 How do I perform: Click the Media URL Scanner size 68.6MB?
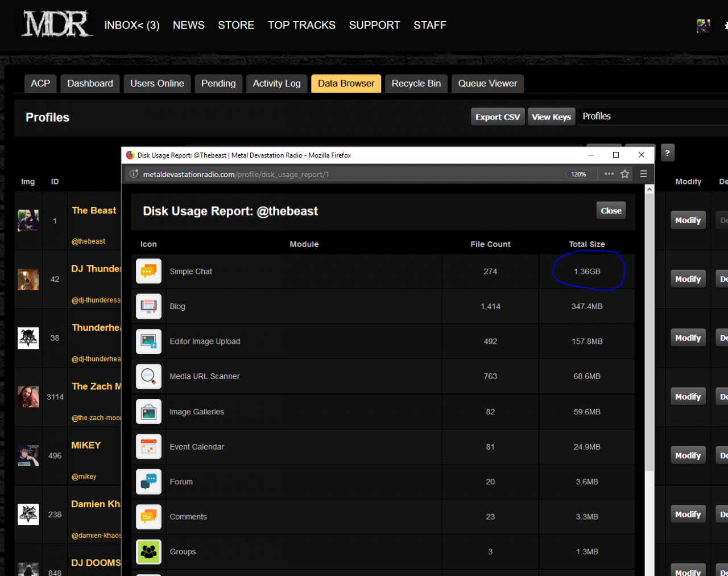587,376
